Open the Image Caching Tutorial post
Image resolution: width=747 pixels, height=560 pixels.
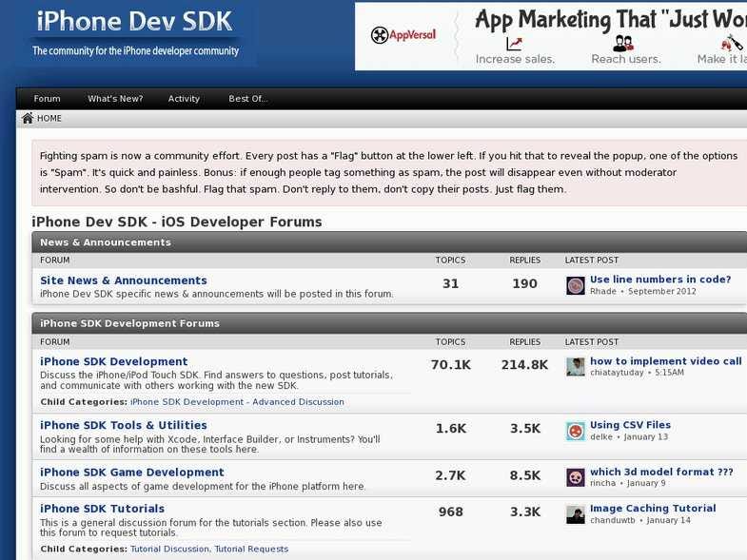click(653, 509)
